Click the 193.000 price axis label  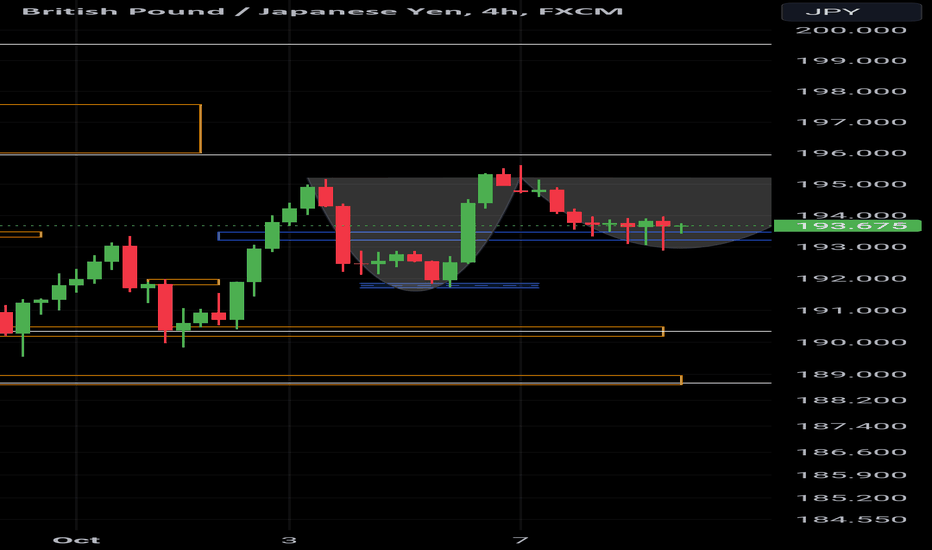coord(851,247)
